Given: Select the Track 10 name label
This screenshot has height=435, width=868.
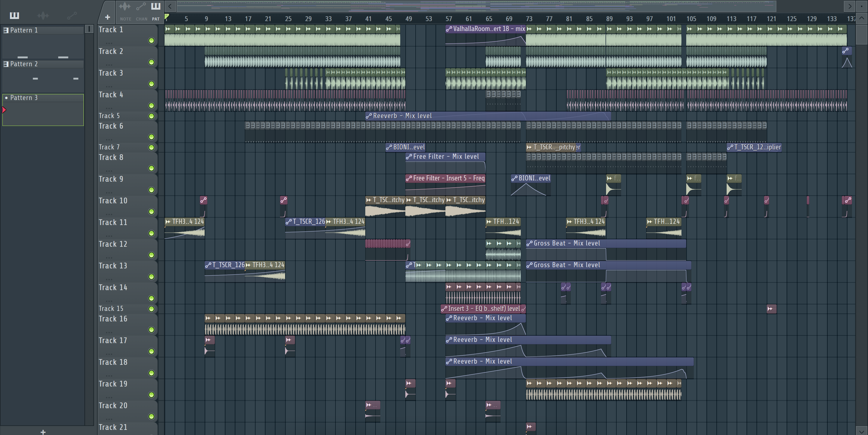Looking at the screenshot, I should click(113, 201).
